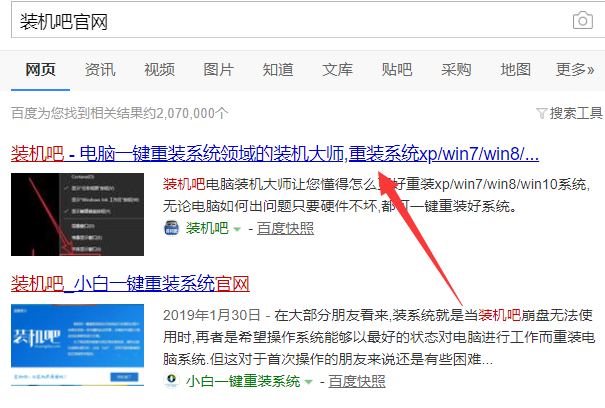Open the 知道 tab
The width and height of the screenshot is (605, 408).
click(x=278, y=70)
